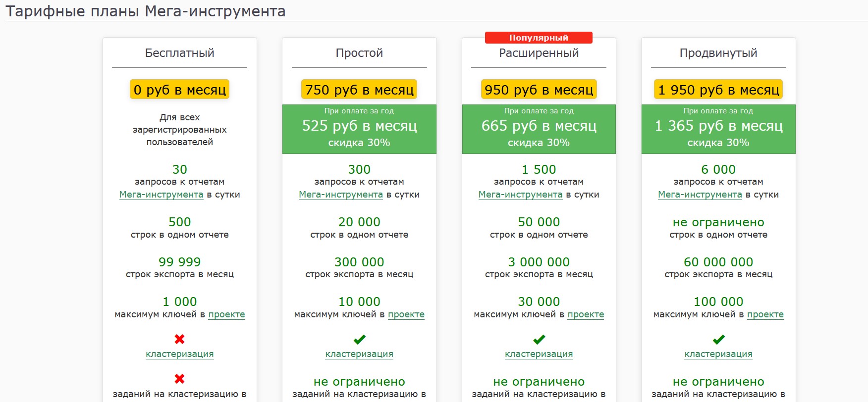Click the green checkmark in the Расширенный plan
The image size is (868, 402).
539,339
